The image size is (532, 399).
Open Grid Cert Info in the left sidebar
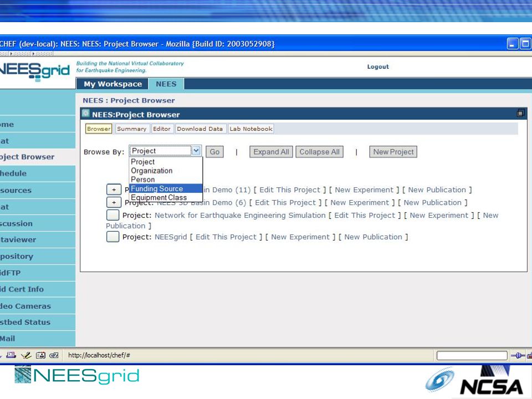[38, 289]
